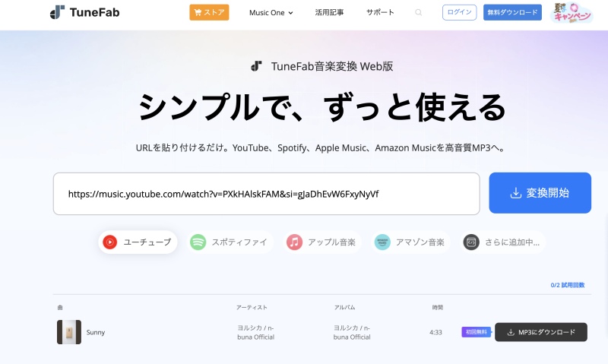
Task: Click the search magnifier icon in header
Action: [419, 12]
